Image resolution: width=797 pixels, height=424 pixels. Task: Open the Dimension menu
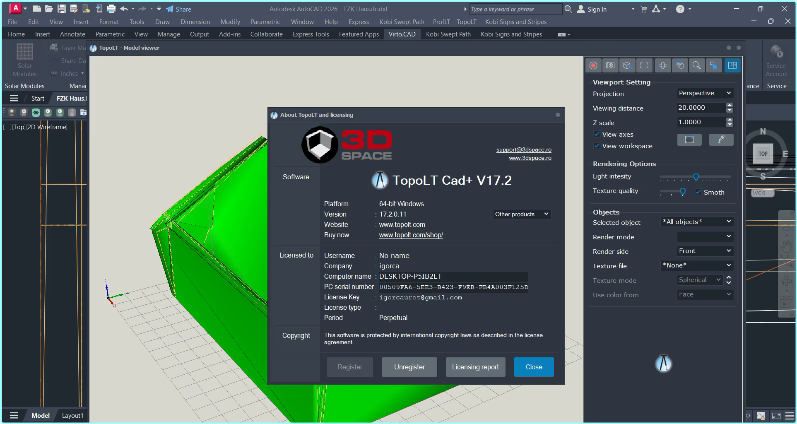pyautogui.click(x=195, y=22)
